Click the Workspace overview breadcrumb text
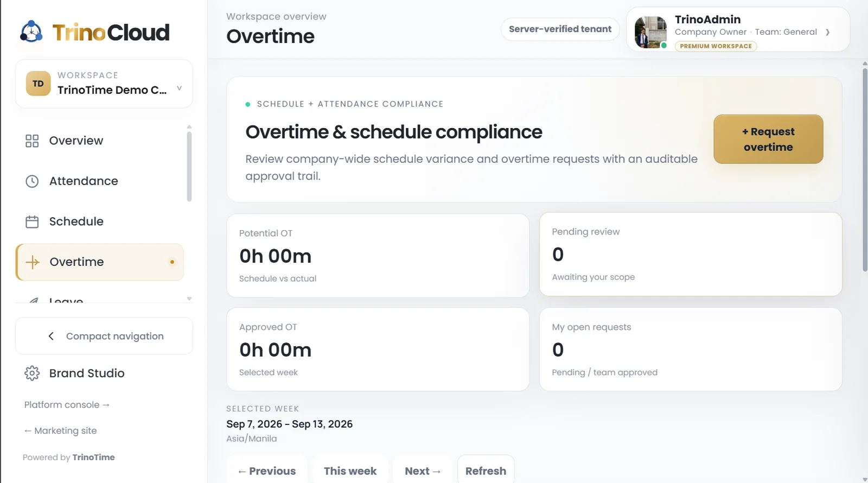This screenshot has width=868, height=483. pyautogui.click(x=276, y=16)
